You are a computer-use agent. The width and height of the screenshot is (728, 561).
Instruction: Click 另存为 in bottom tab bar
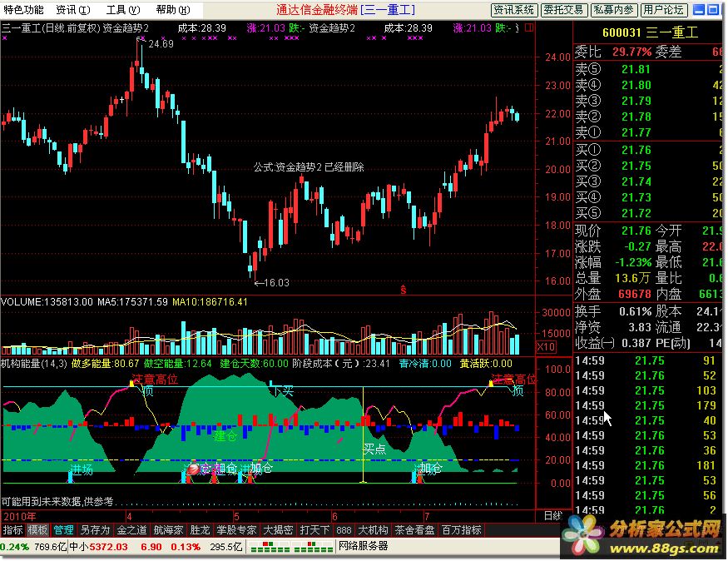click(95, 530)
